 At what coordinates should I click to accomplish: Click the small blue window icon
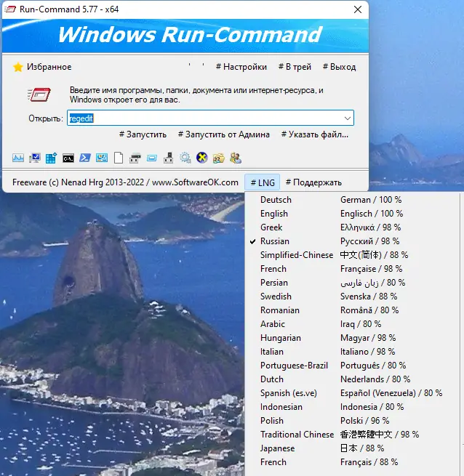point(151,158)
